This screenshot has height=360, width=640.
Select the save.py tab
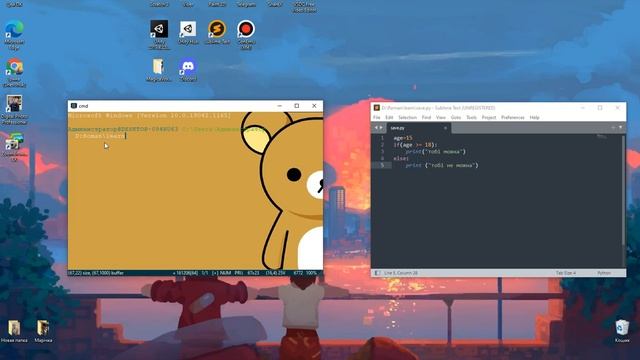click(418, 128)
